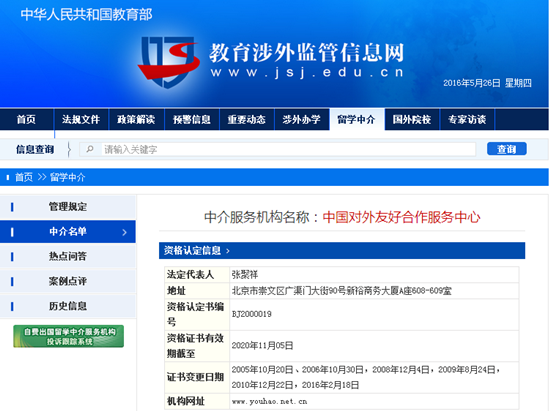
Task: Open 案例点评 in the sidebar
Action: pos(68,281)
